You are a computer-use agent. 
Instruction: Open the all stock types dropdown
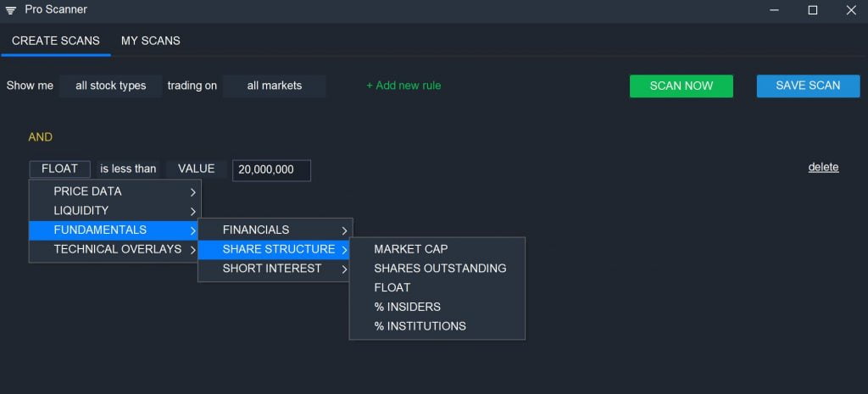(110, 86)
